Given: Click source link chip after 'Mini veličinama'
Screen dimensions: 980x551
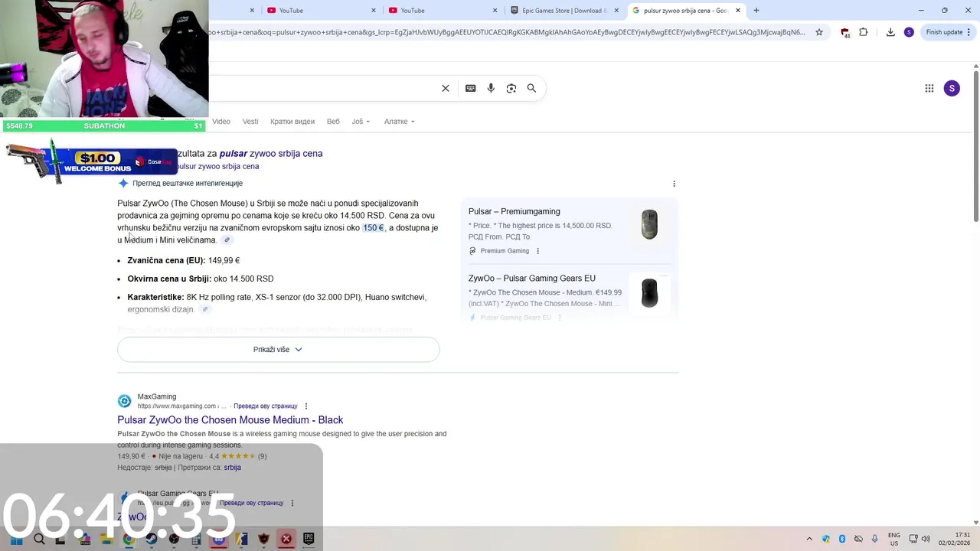Looking at the screenshot, I should 227,240.
